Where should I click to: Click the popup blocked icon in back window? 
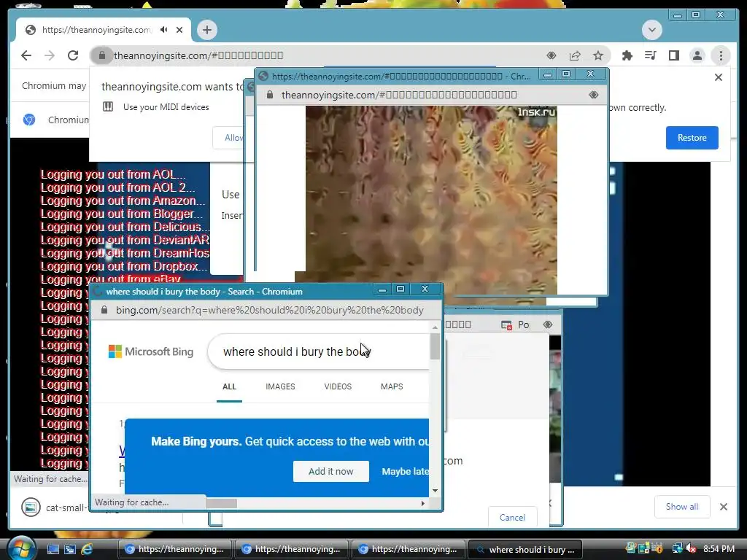click(x=506, y=324)
